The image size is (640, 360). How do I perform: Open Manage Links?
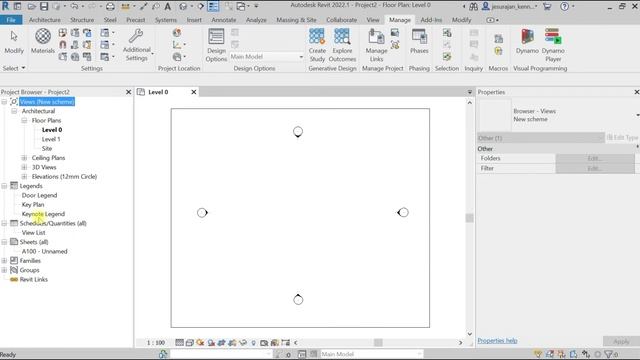coord(376,45)
